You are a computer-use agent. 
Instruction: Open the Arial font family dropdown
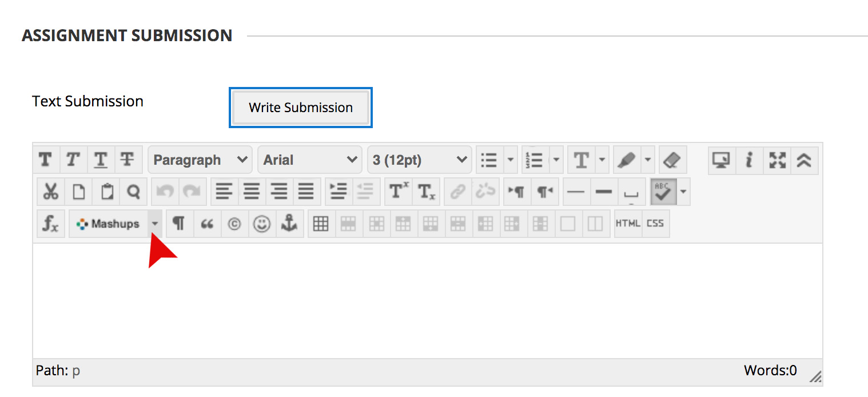[309, 160]
